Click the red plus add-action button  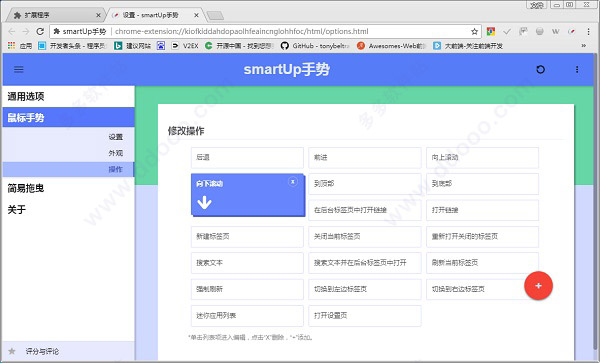538,286
